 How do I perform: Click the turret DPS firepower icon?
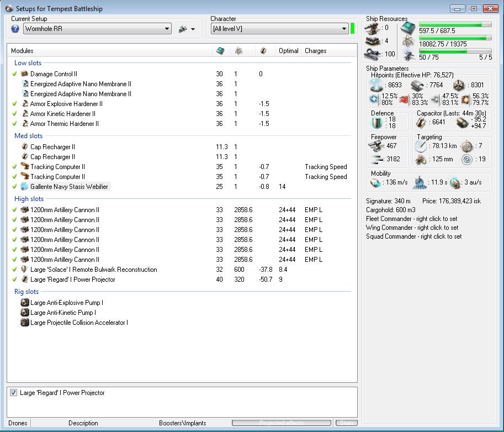click(375, 146)
